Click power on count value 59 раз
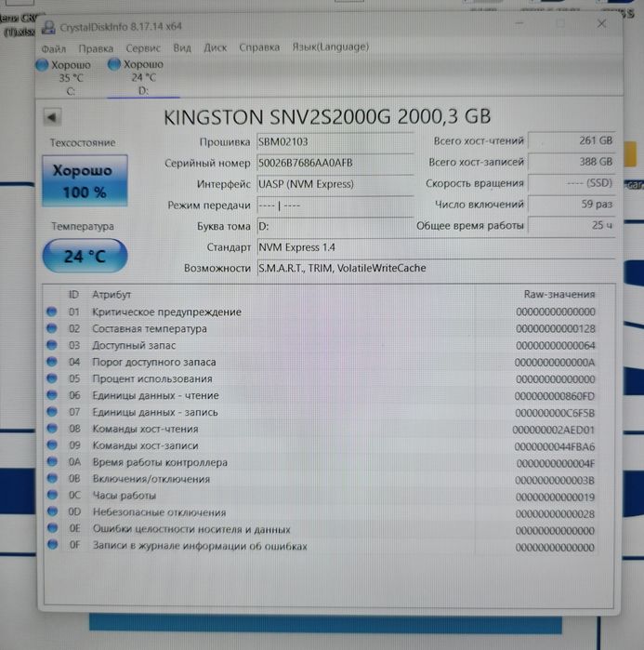 click(x=572, y=205)
